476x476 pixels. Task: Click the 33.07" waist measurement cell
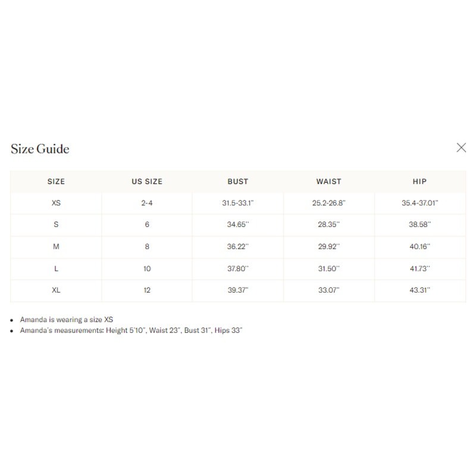coord(329,290)
